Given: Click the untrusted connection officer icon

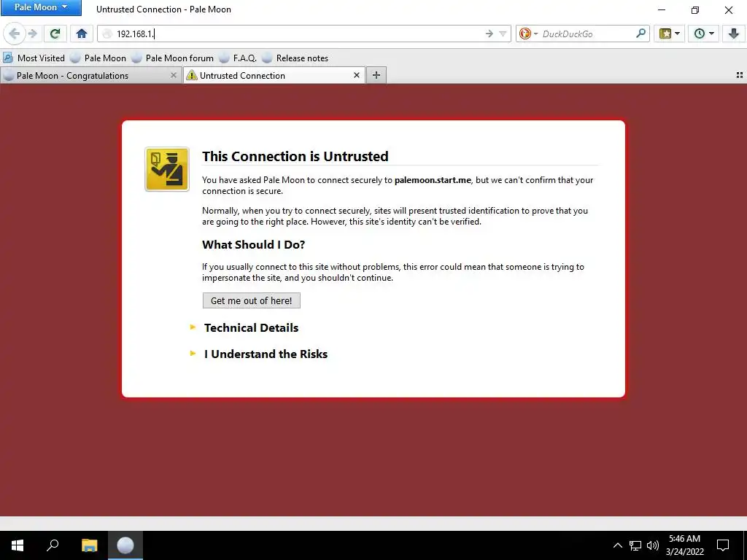Looking at the screenshot, I should point(167,169).
